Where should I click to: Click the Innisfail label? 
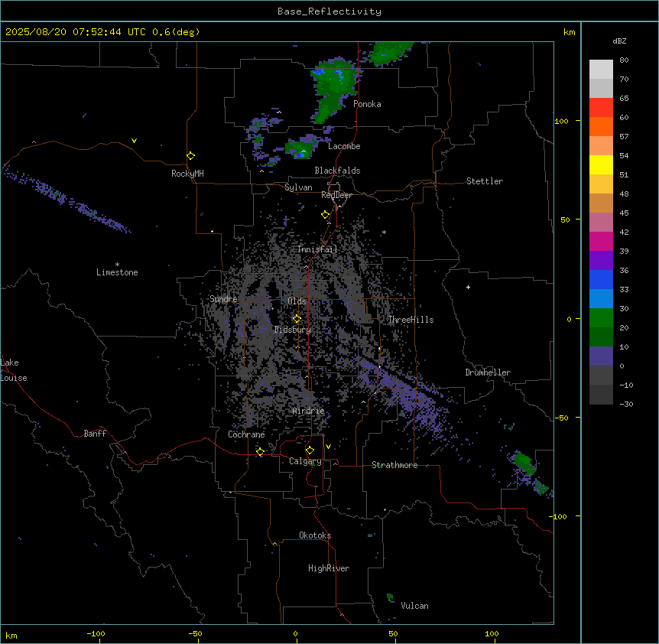[x=317, y=249]
